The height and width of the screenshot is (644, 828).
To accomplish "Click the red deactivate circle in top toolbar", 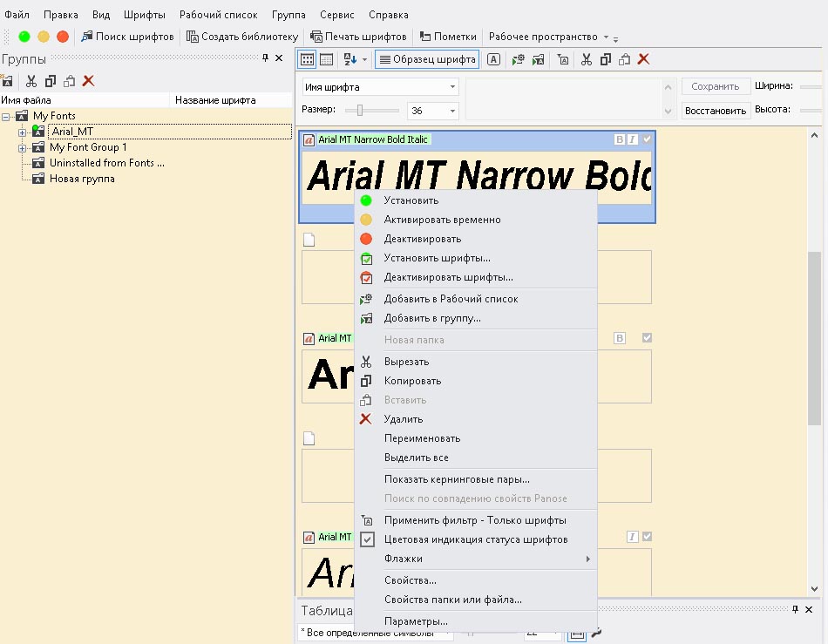I will [63, 37].
